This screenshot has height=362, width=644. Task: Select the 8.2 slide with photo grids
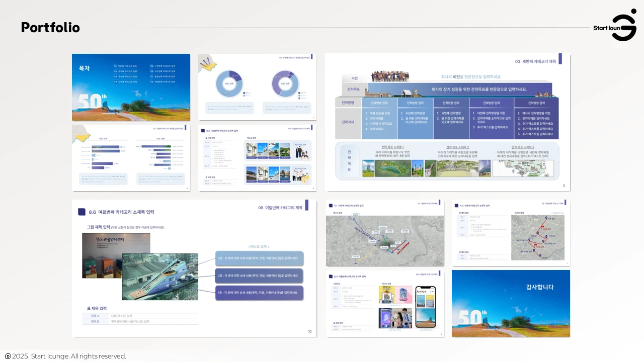coord(258,157)
